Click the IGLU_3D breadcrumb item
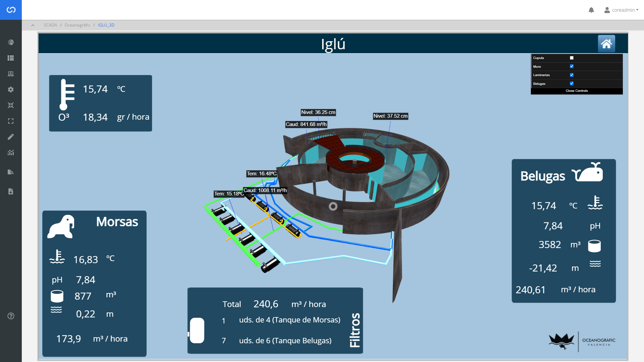 [x=106, y=25]
